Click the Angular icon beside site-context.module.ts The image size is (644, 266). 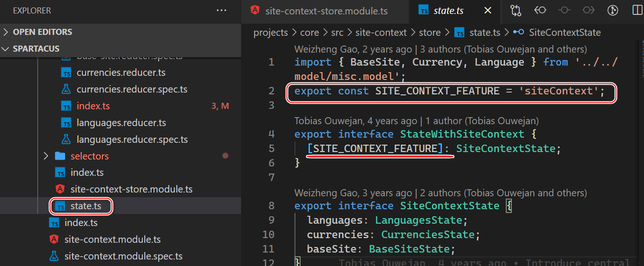point(54,239)
